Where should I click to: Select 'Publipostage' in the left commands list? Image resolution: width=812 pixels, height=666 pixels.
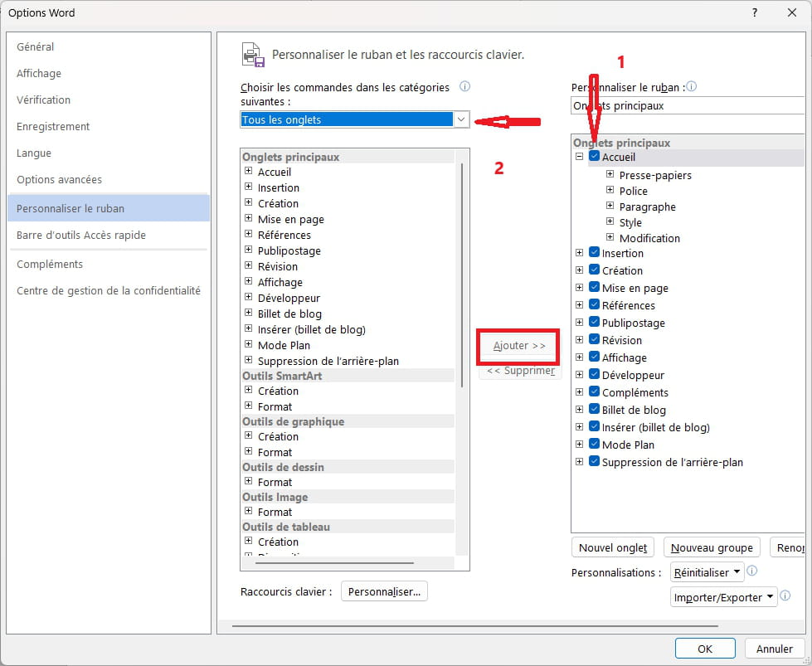pos(289,250)
